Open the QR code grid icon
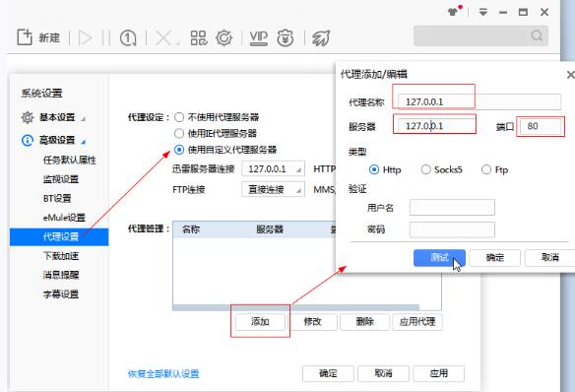The width and height of the screenshot is (575, 392). [x=199, y=37]
